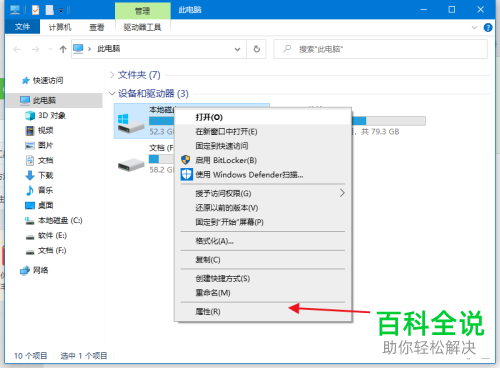Go back with the back arrow
This screenshot has width=500, height=368.
click(17, 49)
